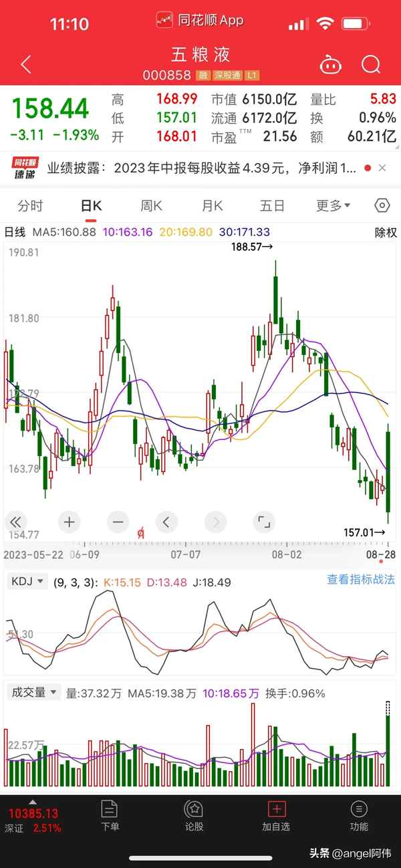Tap the 深证 index ticker 10385.13
401x868 pixels.
pos(33,814)
